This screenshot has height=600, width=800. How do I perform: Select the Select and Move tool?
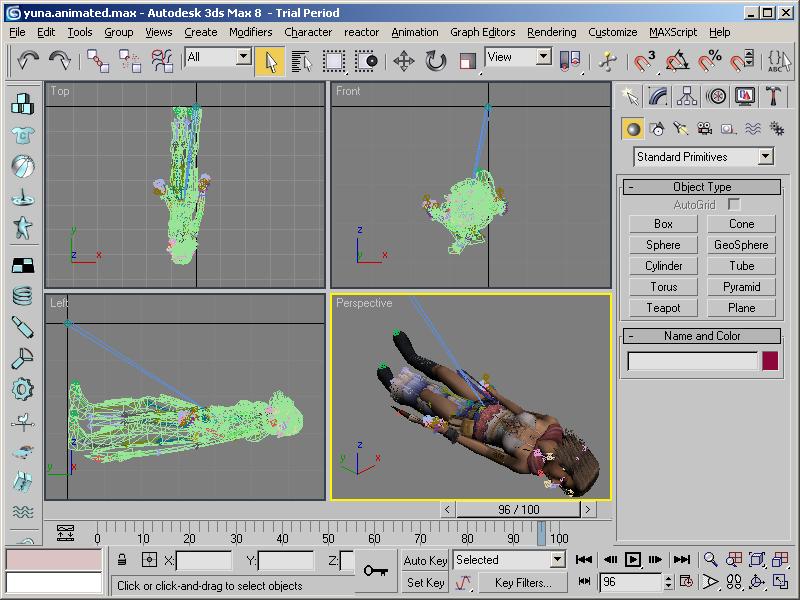pyautogui.click(x=404, y=61)
